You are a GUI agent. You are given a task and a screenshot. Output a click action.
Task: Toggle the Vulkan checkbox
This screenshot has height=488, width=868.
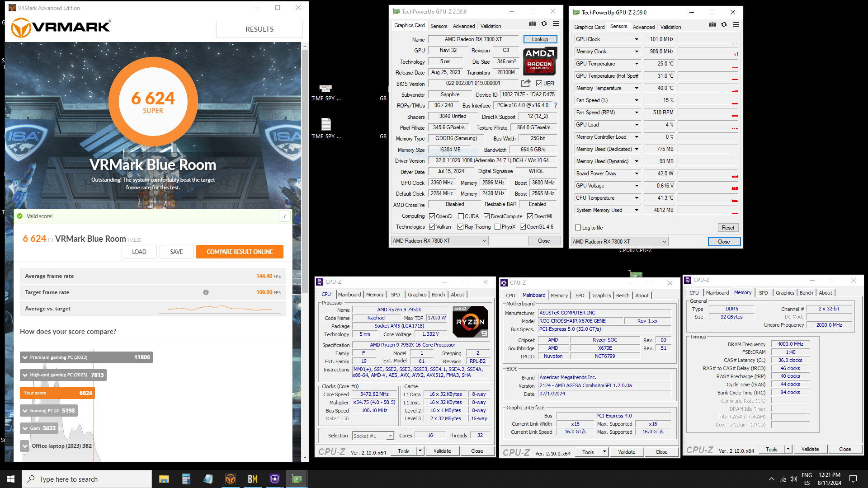coord(432,227)
